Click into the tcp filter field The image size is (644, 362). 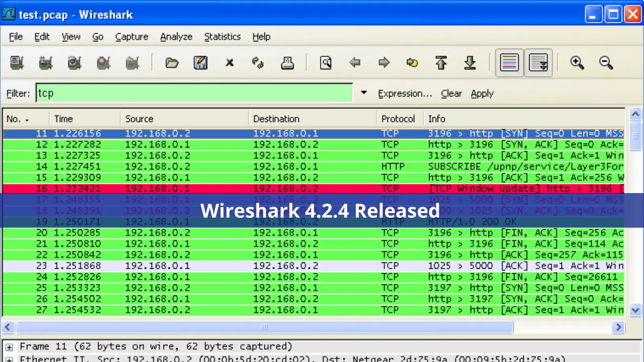point(194,93)
